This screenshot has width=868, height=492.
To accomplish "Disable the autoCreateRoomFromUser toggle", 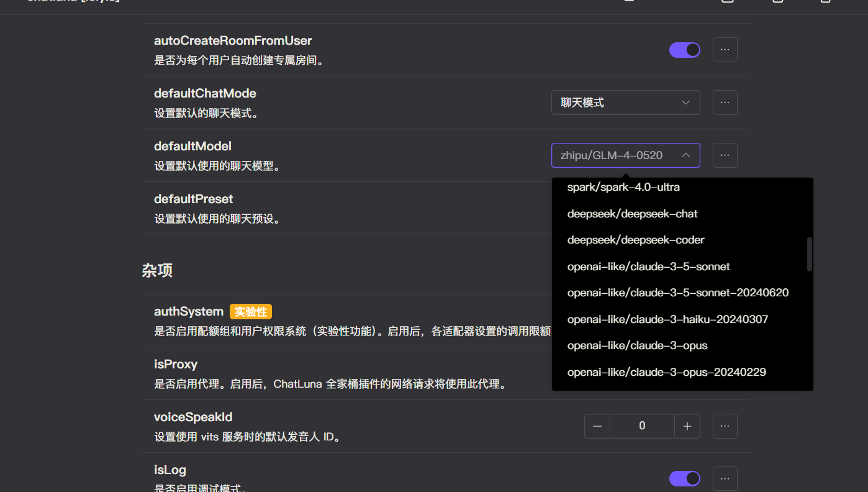I will pos(685,50).
